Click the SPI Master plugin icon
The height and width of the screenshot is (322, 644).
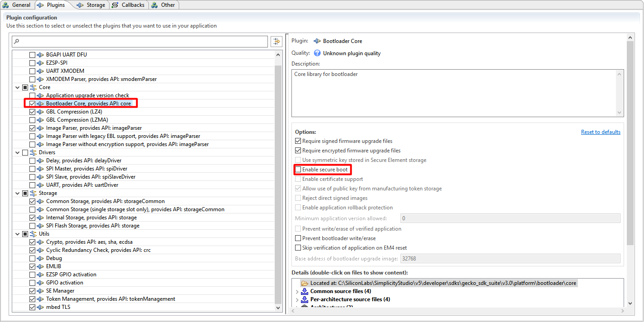pyautogui.click(x=41, y=169)
